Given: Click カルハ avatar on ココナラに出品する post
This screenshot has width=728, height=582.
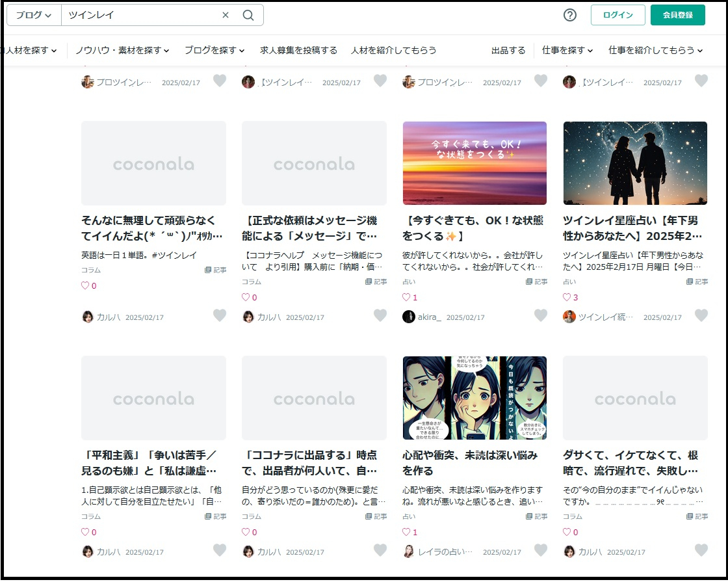Looking at the screenshot, I should coord(248,551).
